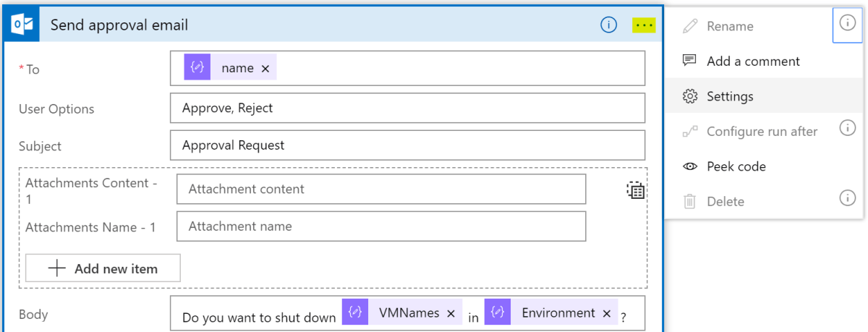
Task: Open Settings from the context menu
Action: point(764,96)
